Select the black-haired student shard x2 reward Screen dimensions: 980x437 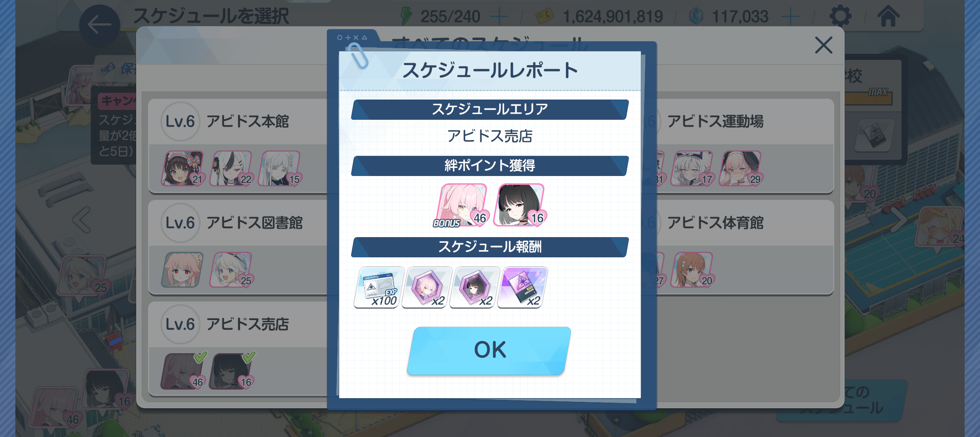(x=475, y=287)
